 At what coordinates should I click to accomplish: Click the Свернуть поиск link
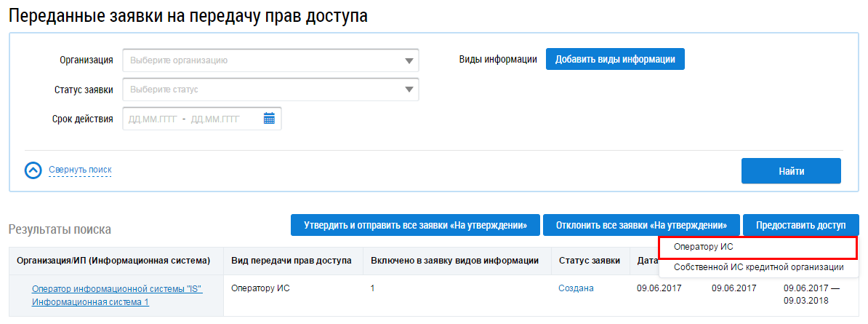(80, 170)
